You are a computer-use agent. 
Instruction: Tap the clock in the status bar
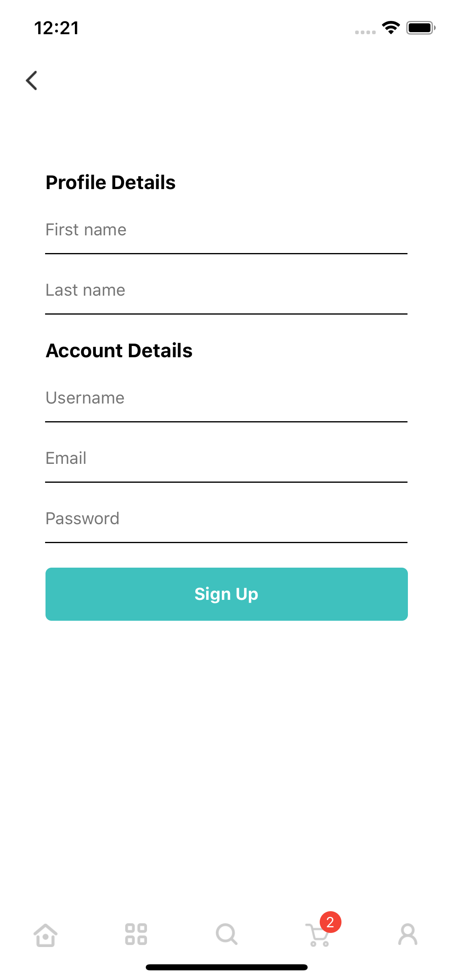click(x=56, y=28)
